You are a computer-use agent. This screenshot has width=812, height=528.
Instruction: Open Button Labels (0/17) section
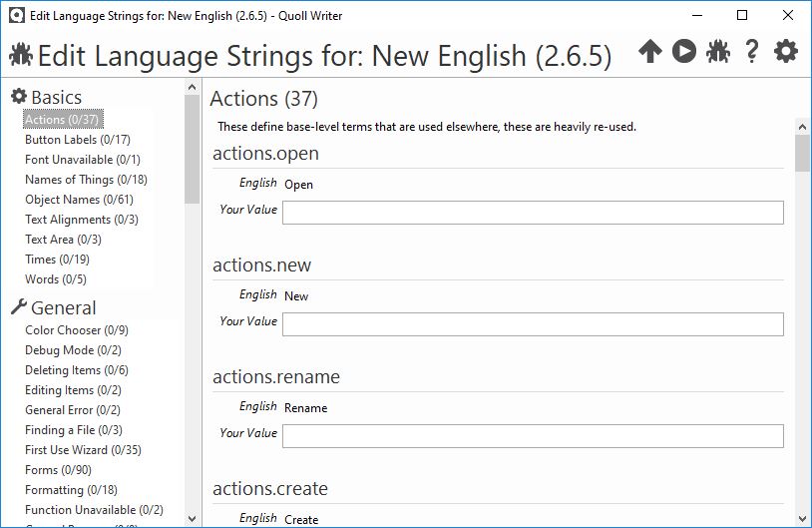(78, 140)
